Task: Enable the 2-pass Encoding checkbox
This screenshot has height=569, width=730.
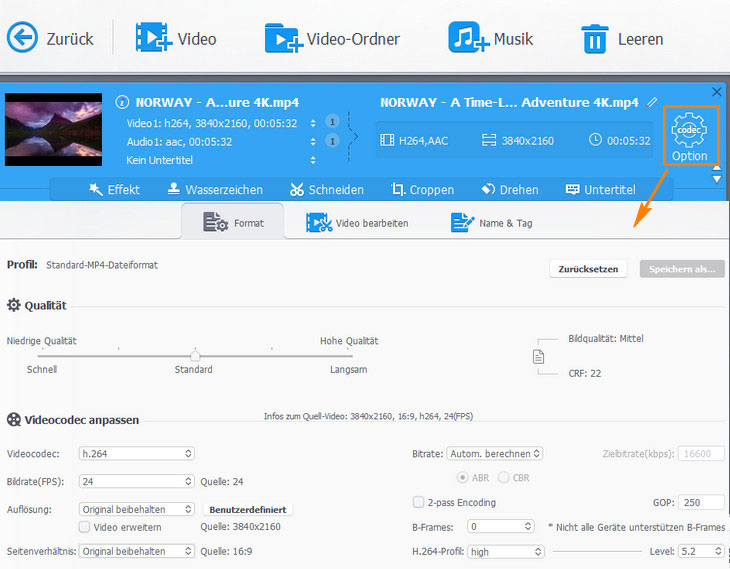Action: pyautogui.click(x=418, y=502)
